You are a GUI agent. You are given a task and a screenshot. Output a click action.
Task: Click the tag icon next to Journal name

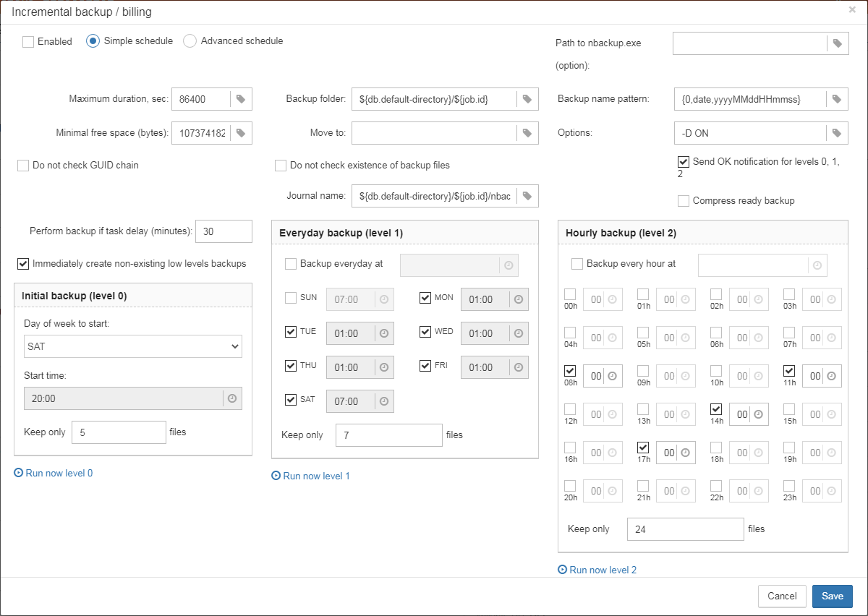pyautogui.click(x=527, y=196)
